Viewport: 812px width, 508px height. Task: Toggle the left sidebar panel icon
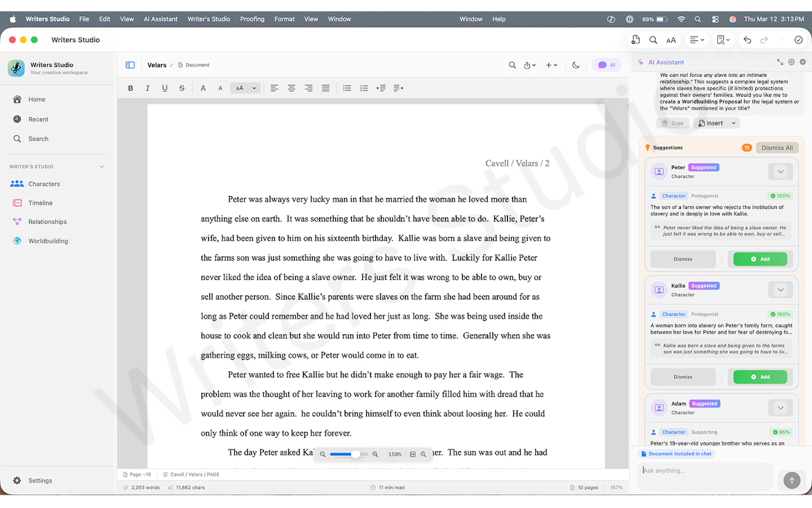click(130, 65)
